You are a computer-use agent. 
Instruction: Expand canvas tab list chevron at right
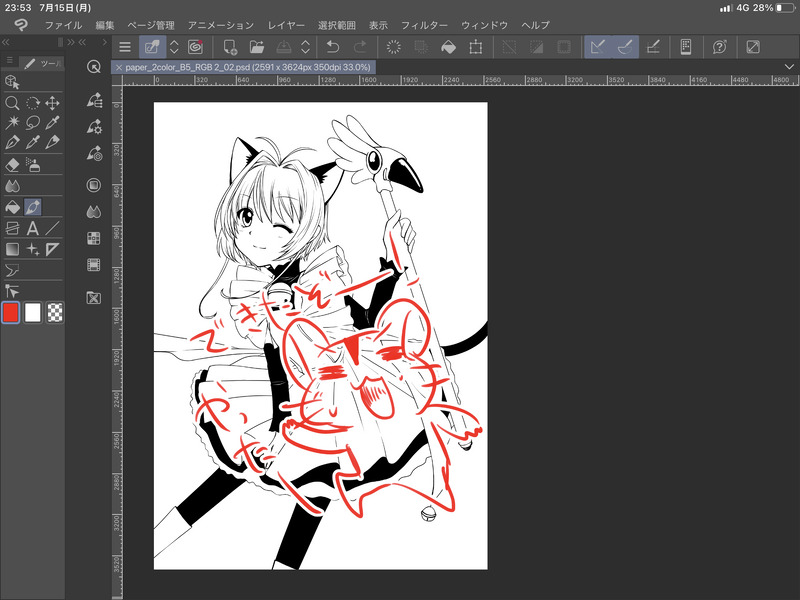click(789, 67)
